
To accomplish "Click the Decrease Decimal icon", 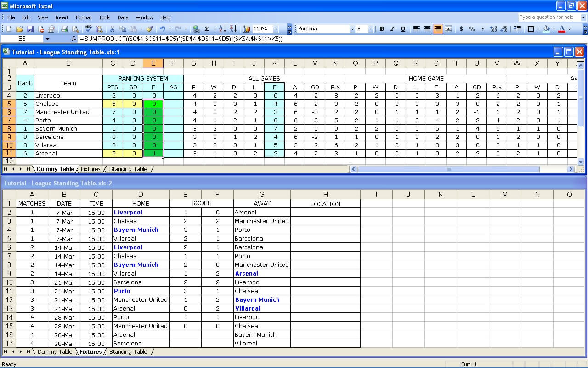I will coord(504,29).
